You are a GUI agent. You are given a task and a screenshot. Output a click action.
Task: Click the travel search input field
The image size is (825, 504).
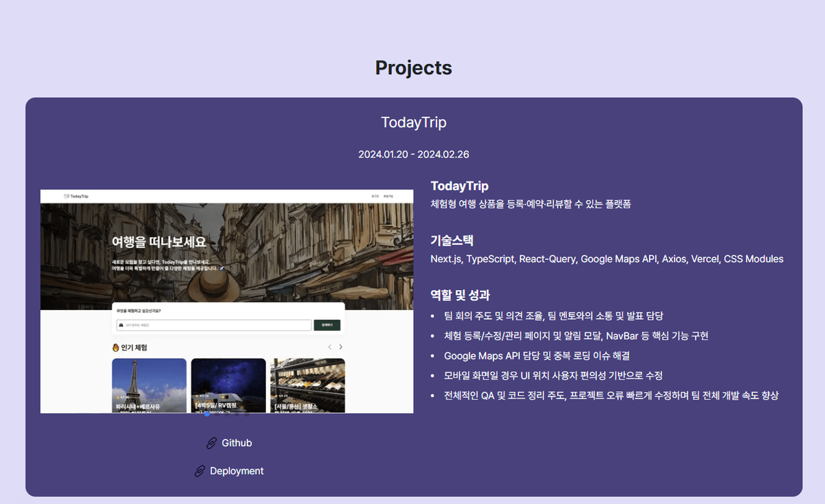tap(214, 324)
